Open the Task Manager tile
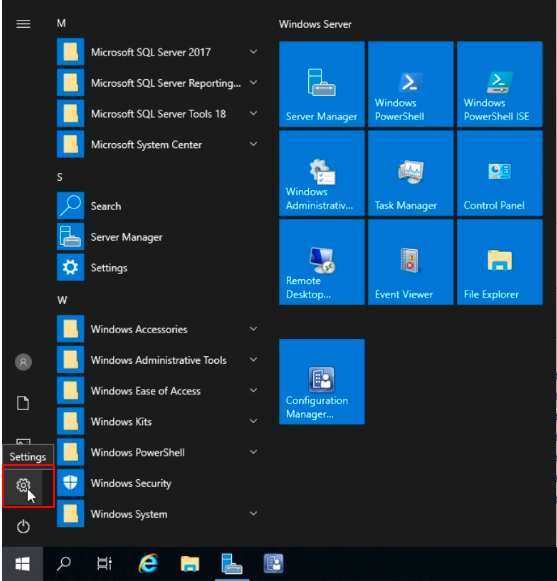The width and height of the screenshot is (557, 581). [x=411, y=173]
